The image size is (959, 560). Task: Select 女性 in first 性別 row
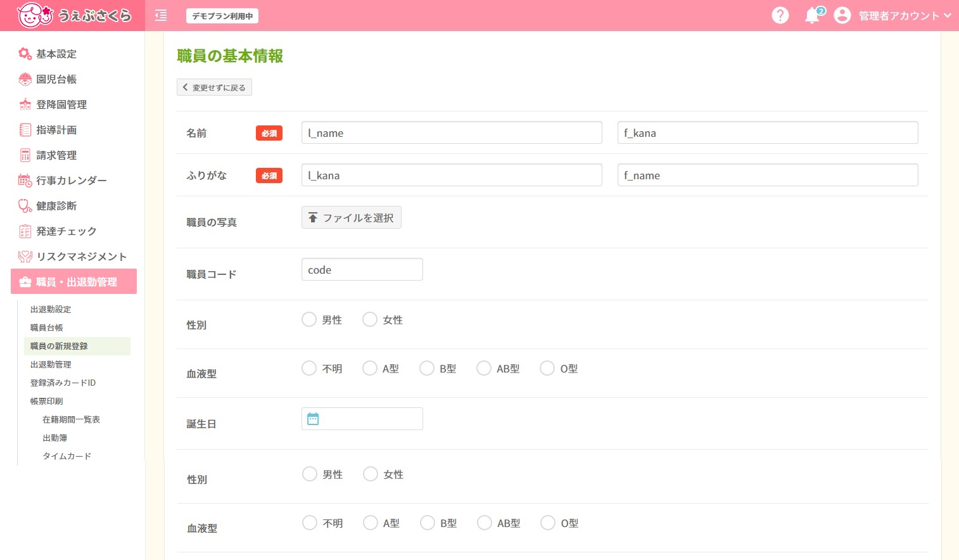370,319
